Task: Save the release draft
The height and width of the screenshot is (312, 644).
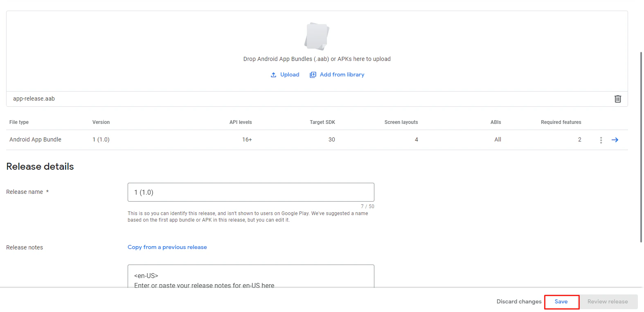Action: point(561,302)
